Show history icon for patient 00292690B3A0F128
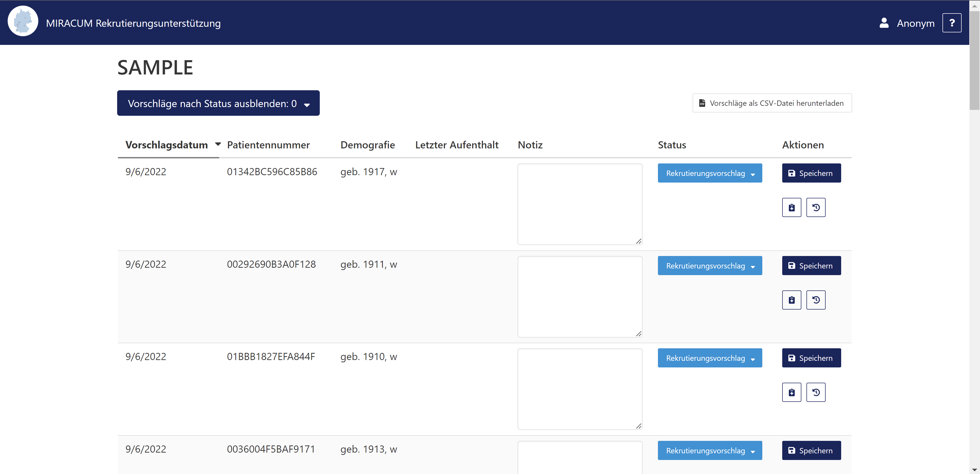 [x=816, y=300]
